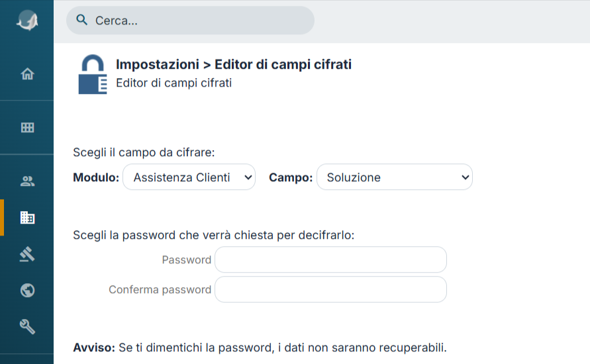The image size is (590, 364).
Task: Click the bold Editor di campi cifrati breadcrumb
Action: 283,64
